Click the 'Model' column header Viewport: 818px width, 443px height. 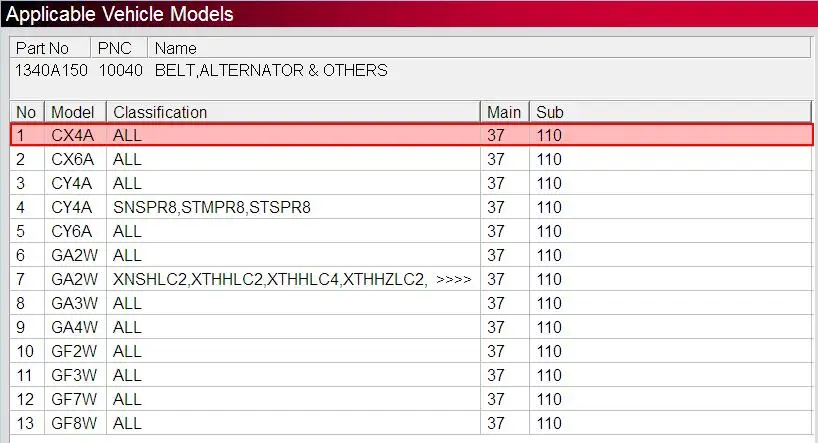pyautogui.click(x=76, y=112)
